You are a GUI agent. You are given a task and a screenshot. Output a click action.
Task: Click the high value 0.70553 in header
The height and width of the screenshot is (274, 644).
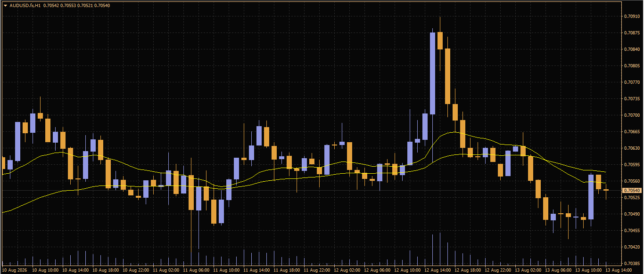pyautogui.click(x=69, y=5)
